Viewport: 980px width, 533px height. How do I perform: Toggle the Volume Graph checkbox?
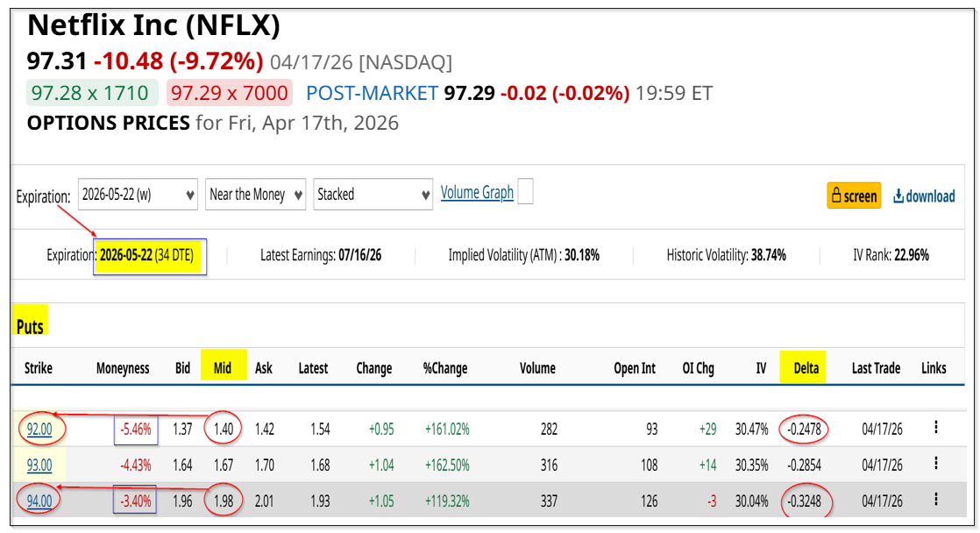(525, 192)
